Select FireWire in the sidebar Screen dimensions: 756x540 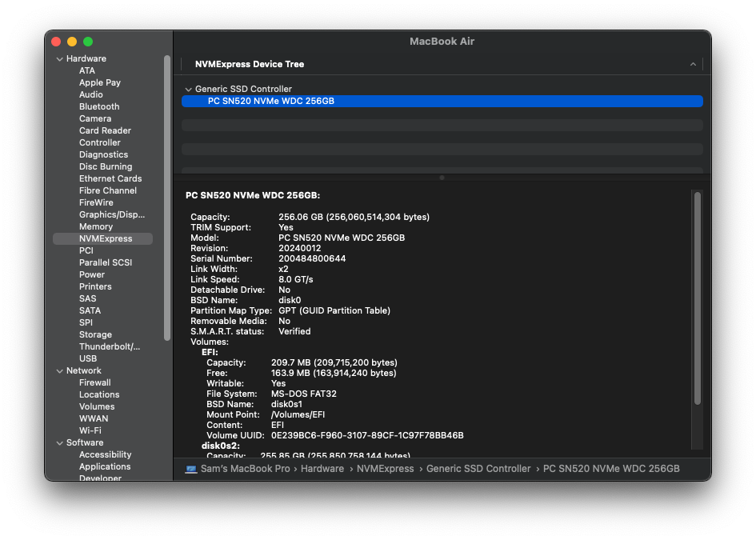[x=97, y=202]
